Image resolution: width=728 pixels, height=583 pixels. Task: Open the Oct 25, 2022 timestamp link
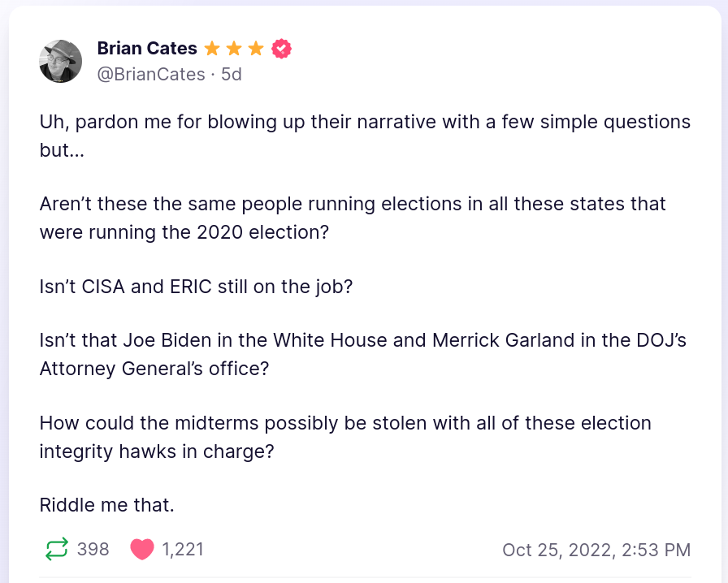click(596, 550)
